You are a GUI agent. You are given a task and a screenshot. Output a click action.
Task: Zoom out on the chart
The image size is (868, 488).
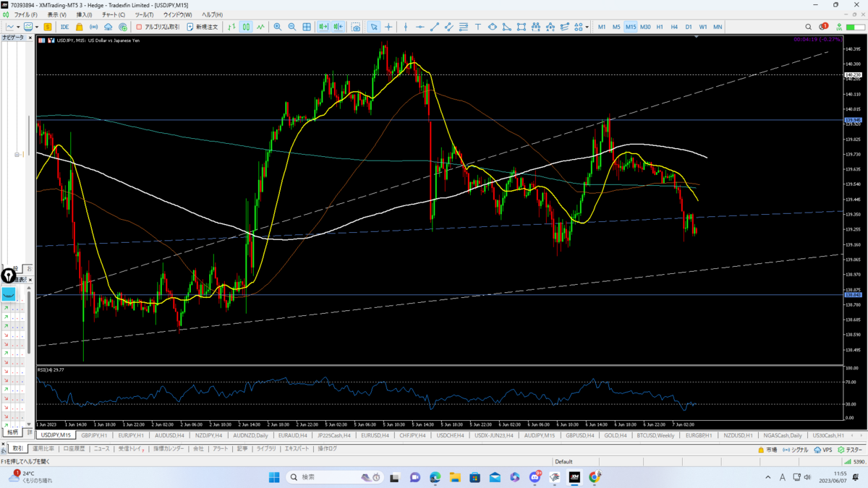(292, 27)
